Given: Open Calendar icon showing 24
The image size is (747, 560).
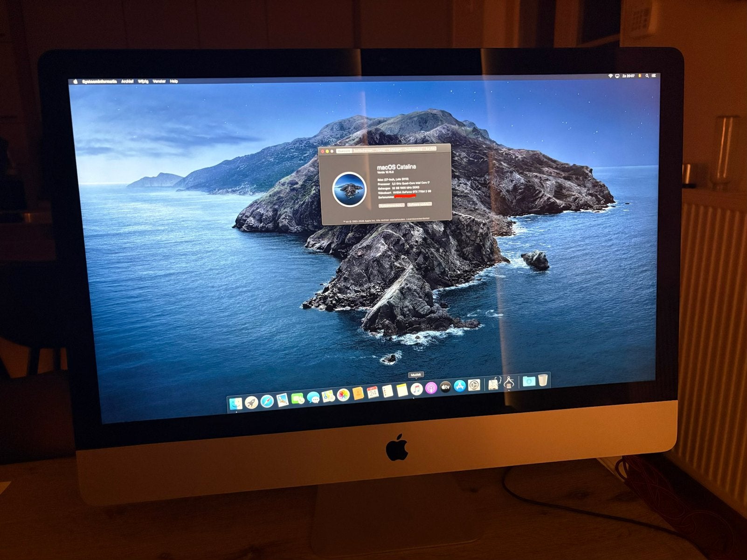Looking at the screenshot, I should pos(373,392).
